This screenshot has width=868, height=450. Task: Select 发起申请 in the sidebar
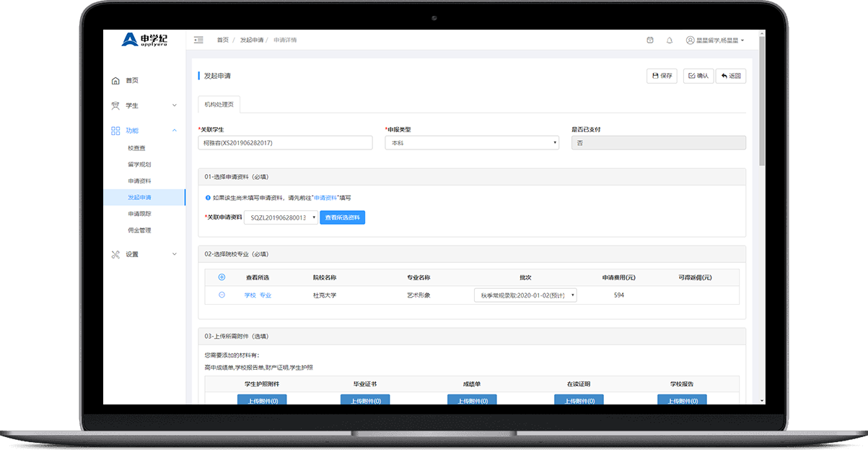144,197
